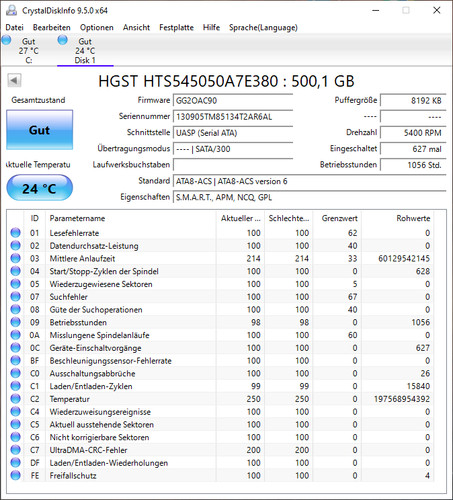453x500 pixels.
Task: Select raw value 15840
Action: 418,386
